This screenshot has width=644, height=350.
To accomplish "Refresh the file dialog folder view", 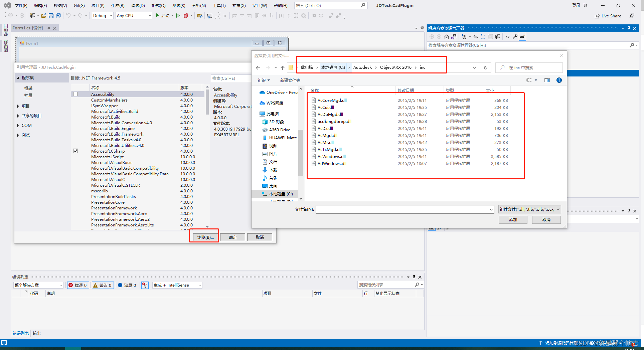I will pyautogui.click(x=486, y=67).
